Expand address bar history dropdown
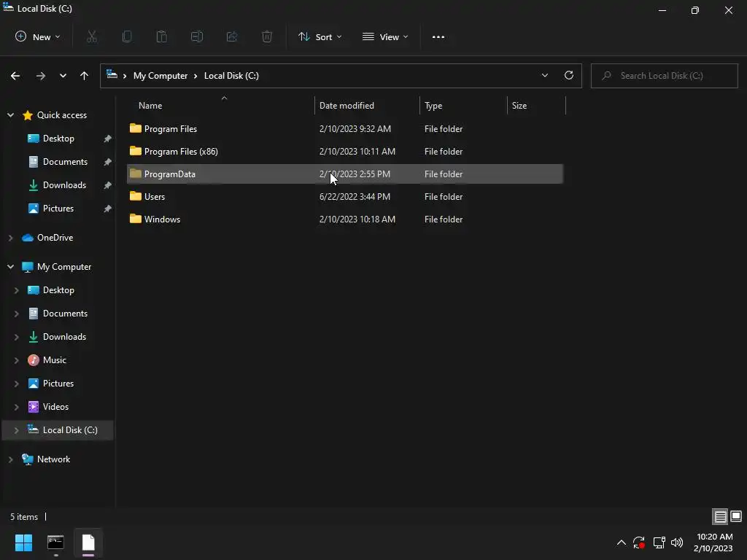The width and height of the screenshot is (747, 560). click(x=544, y=75)
